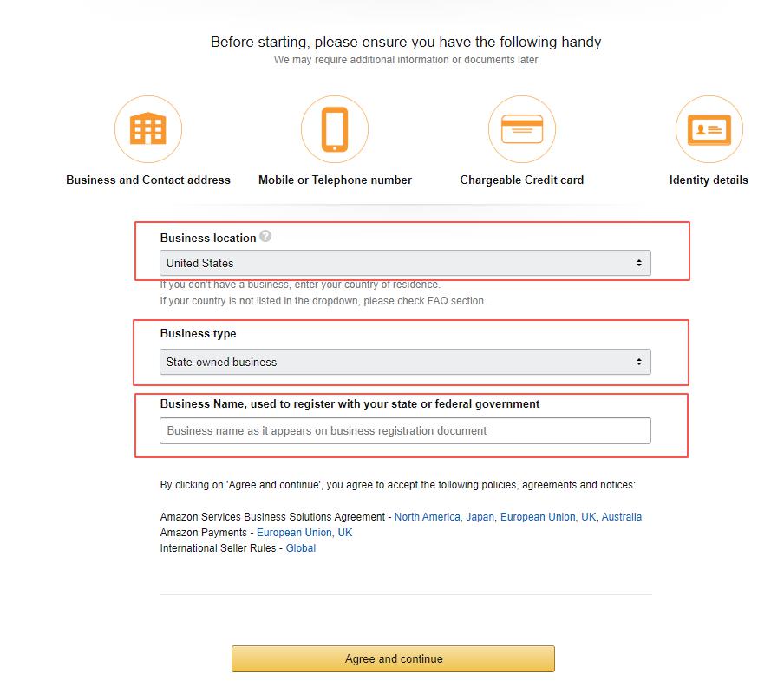This screenshot has height=681, width=784.
Task: Open the Business type dropdown
Action: [405, 362]
